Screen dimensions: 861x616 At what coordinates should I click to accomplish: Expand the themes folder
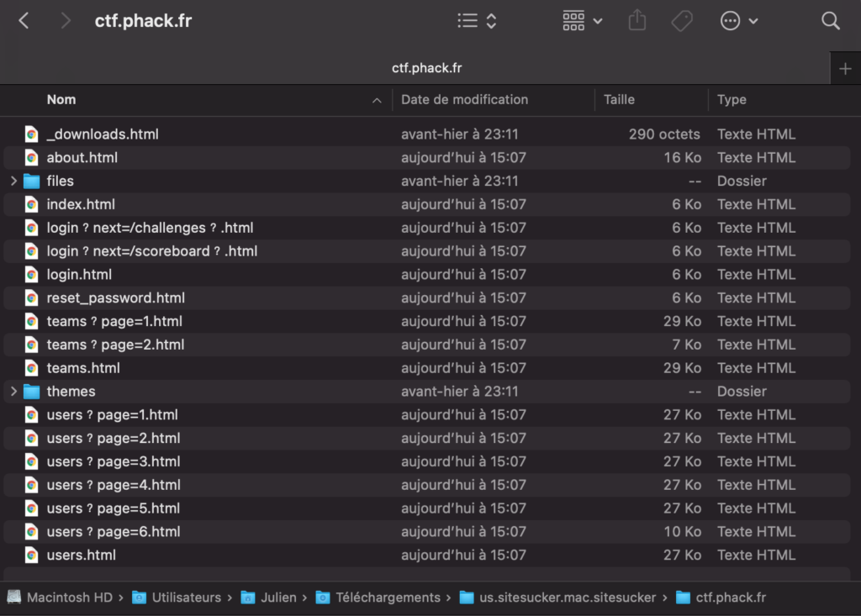[x=13, y=392]
